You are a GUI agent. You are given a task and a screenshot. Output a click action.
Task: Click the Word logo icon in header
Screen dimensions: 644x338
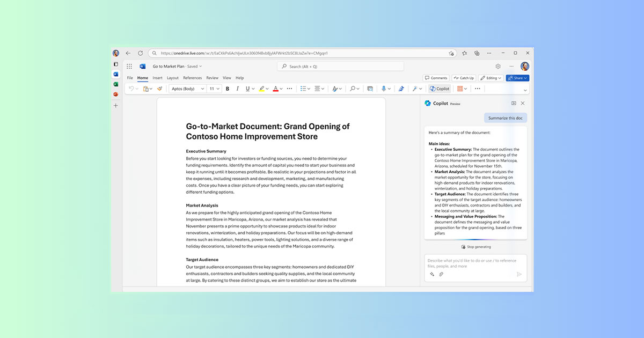coord(143,67)
